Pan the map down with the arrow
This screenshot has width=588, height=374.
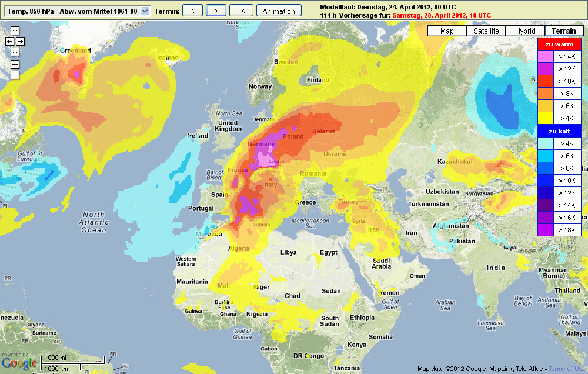tap(15, 52)
